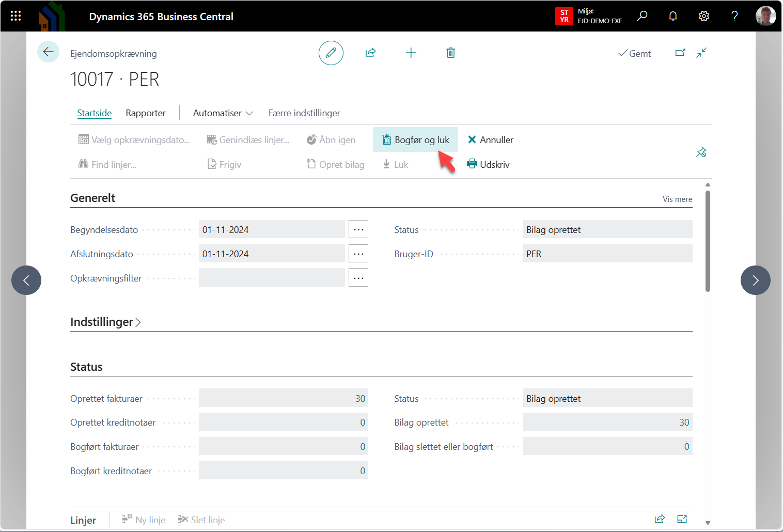783x532 pixels.
Task: Click Frigiv action
Action: click(x=224, y=164)
